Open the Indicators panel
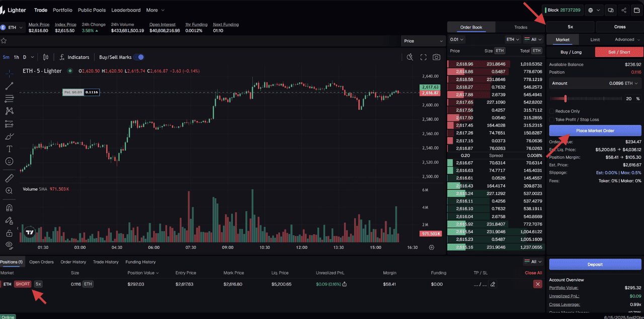 (74, 57)
